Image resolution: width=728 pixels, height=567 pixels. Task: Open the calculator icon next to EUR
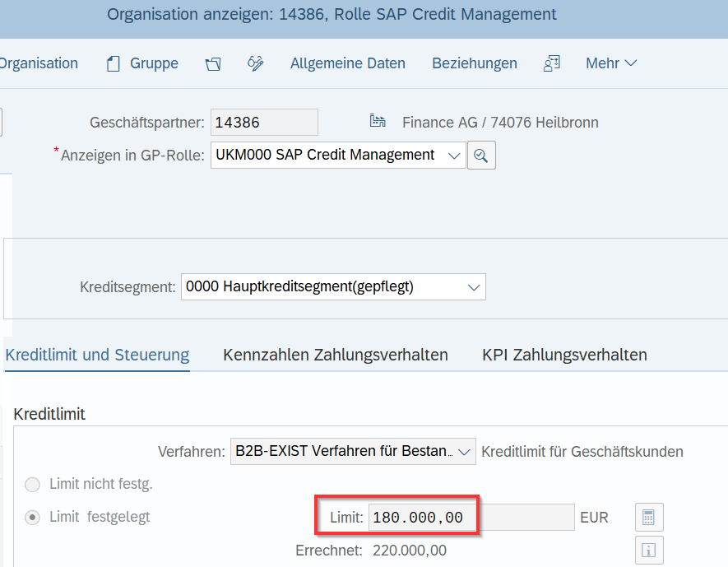click(649, 517)
